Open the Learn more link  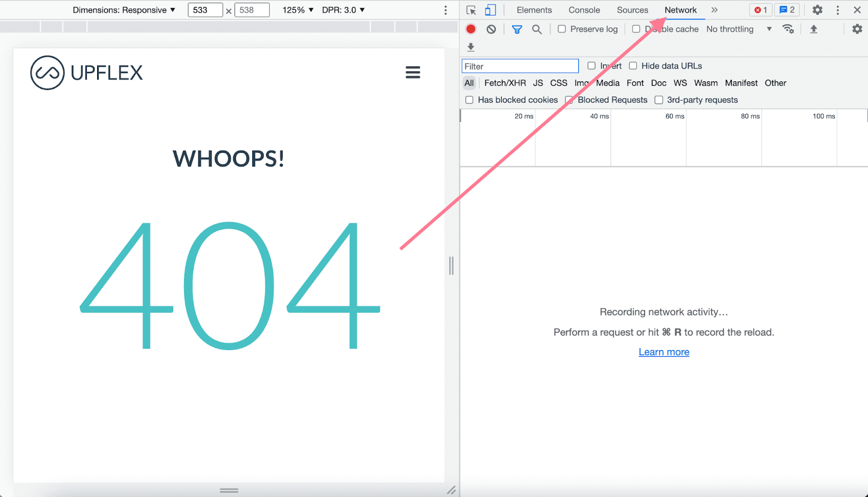664,352
